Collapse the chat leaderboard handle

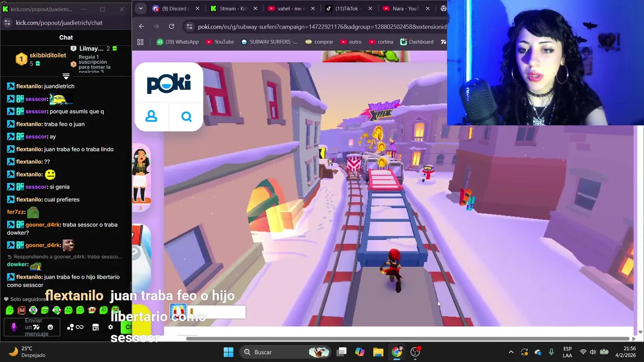pos(66,76)
